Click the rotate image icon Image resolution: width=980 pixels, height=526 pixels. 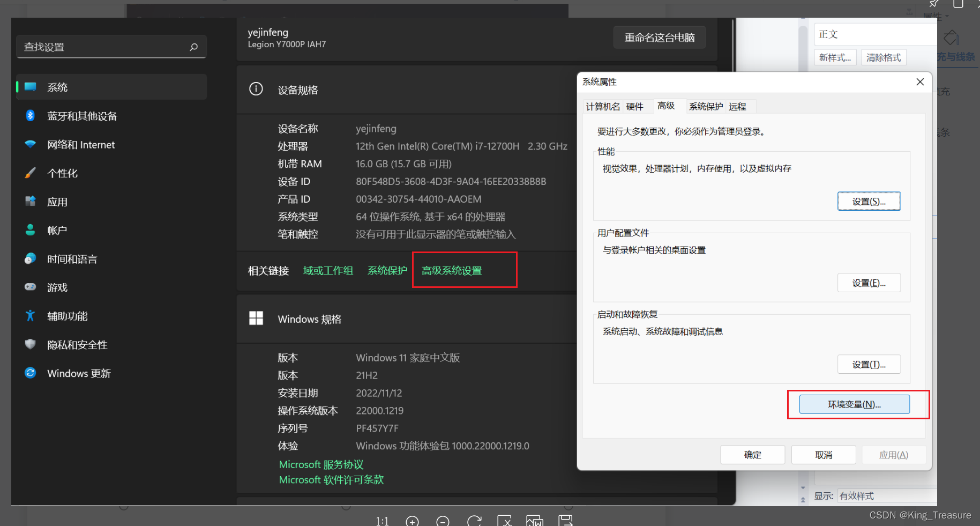tap(474, 521)
